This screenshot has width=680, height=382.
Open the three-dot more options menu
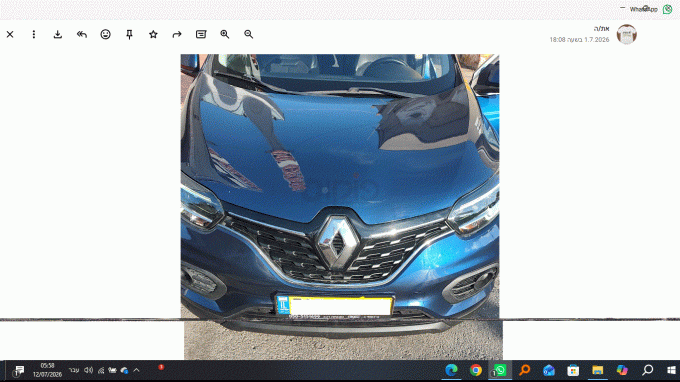34,34
